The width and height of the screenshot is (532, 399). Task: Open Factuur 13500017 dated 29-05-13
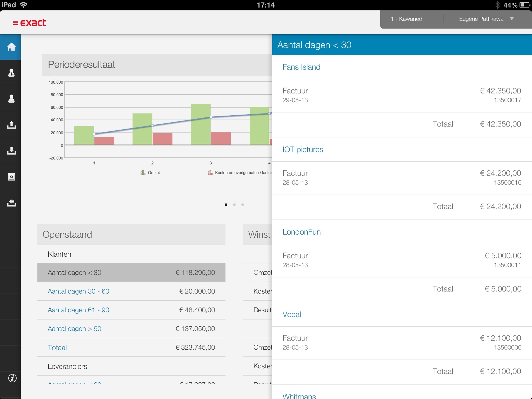pyautogui.click(x=402, y=96)
